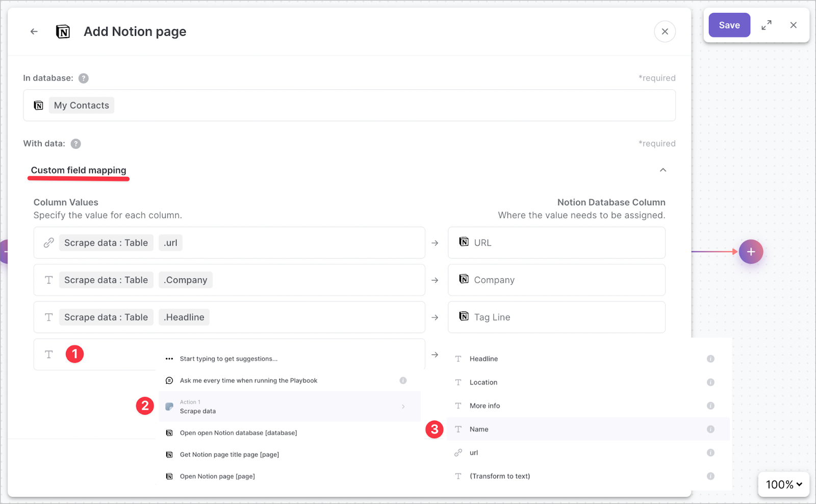Screen dimensions: 816x504
Task: Click the Notion icon beside URL column
Action: 464,242
